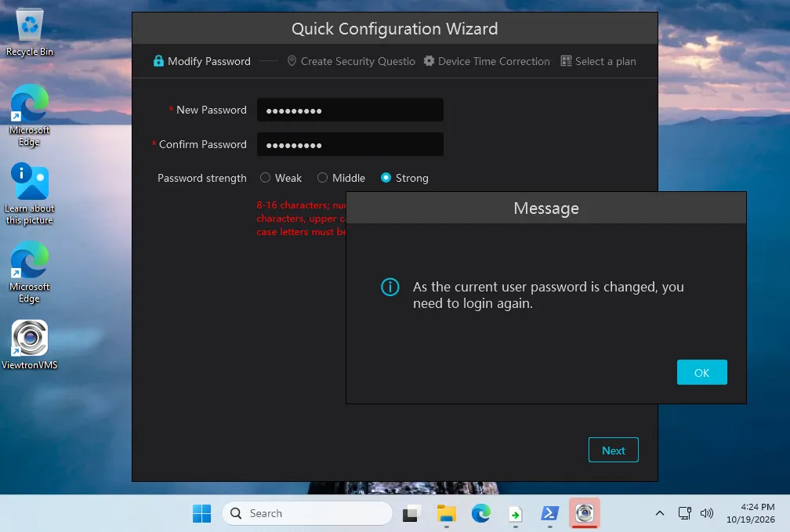Open Task View on the taskbar
This screenshot has height=532, width=790.
tap(410, 513)
